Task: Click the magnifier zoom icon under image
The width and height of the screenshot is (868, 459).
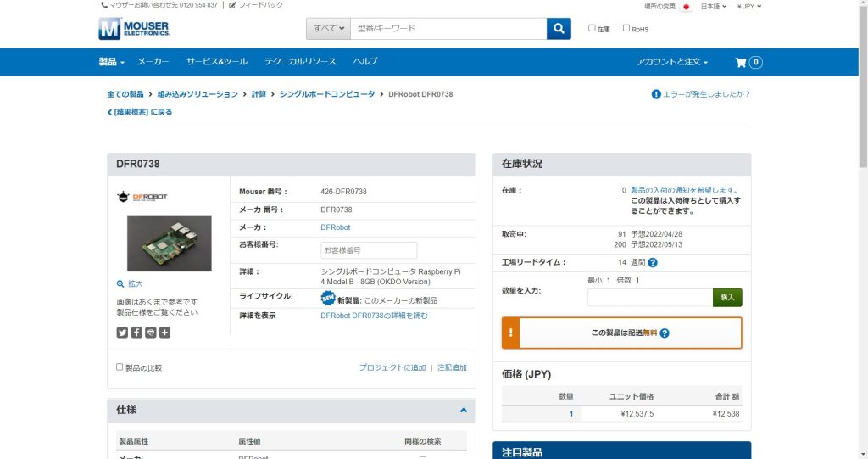Action: click(x=120, y=284)
